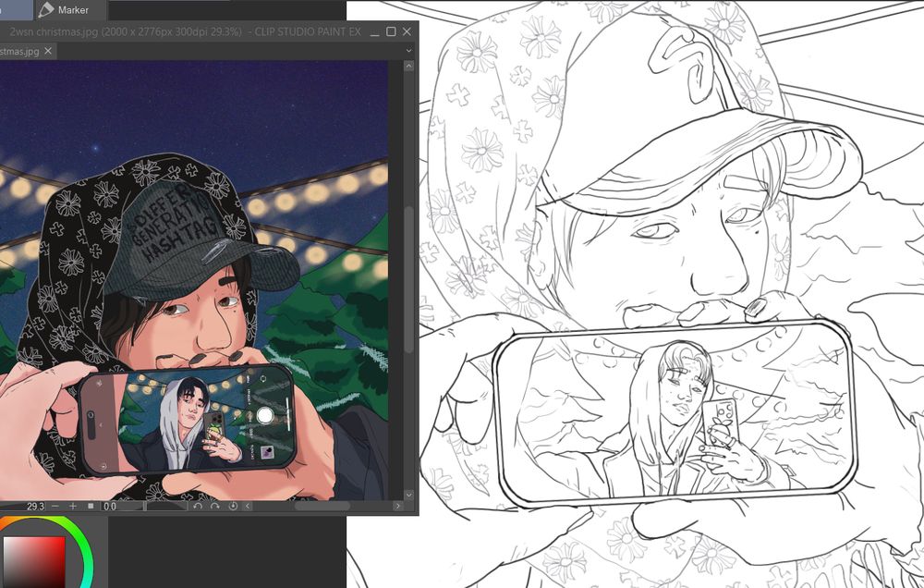Viewport: 924px width, 588px height.
Task: Click the window title '2wsn christmas.jpg'
Action: point(53,31)
